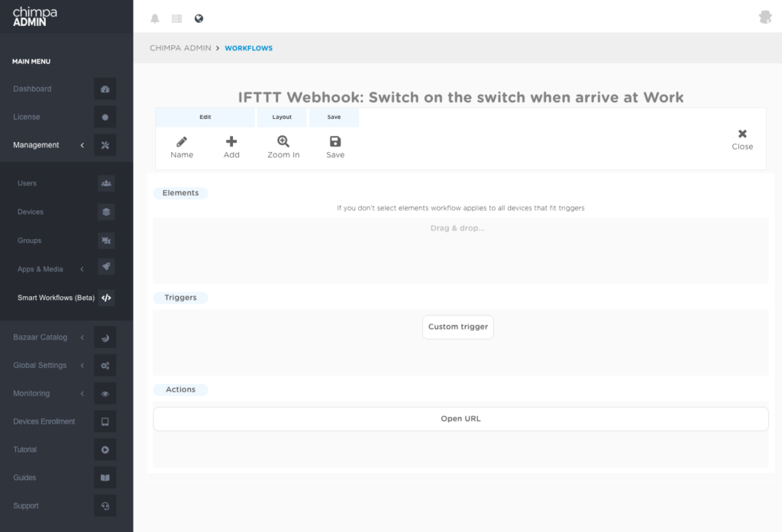Click the Smart Workflows code icon
Screen dimensions: 782x532
tap(105, 298)
